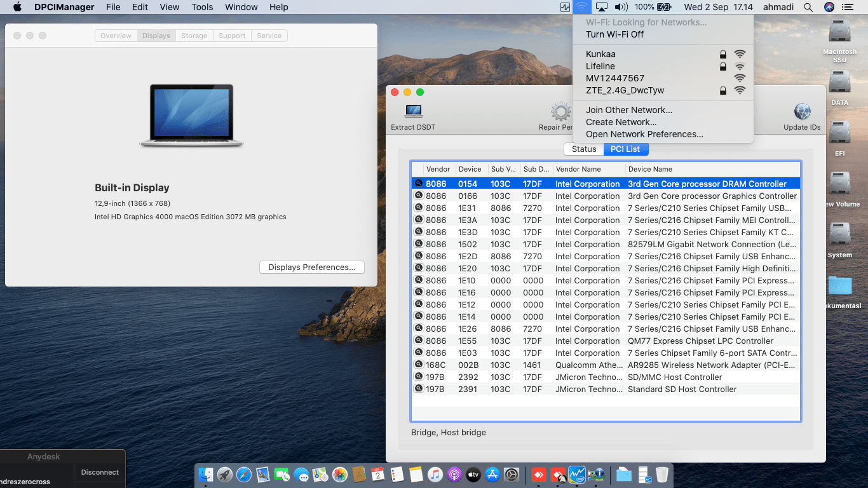Image resolution: width=868 pixels, height=488 pixels.
Task: Click the Repair Permissions gear icon
Action: tap(560, 112)
